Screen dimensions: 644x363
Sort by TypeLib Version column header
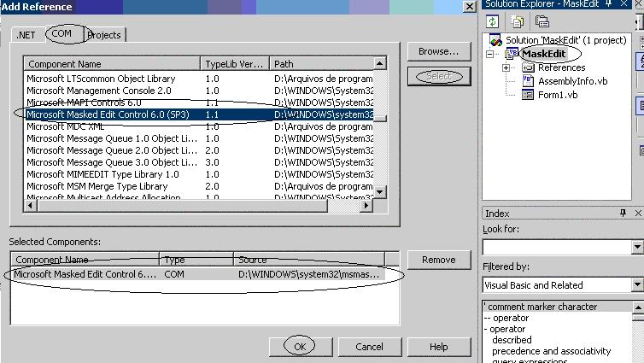click(x=235, y=64)
